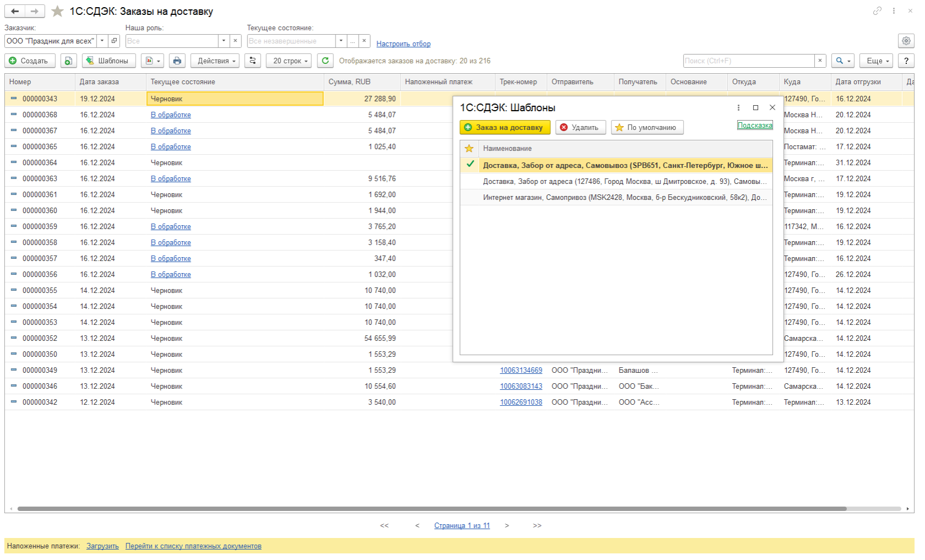Sort by the Дата заказа column header
Viewport: 925px width, 560px height.
pyautogui.click(x=111, y=82)
